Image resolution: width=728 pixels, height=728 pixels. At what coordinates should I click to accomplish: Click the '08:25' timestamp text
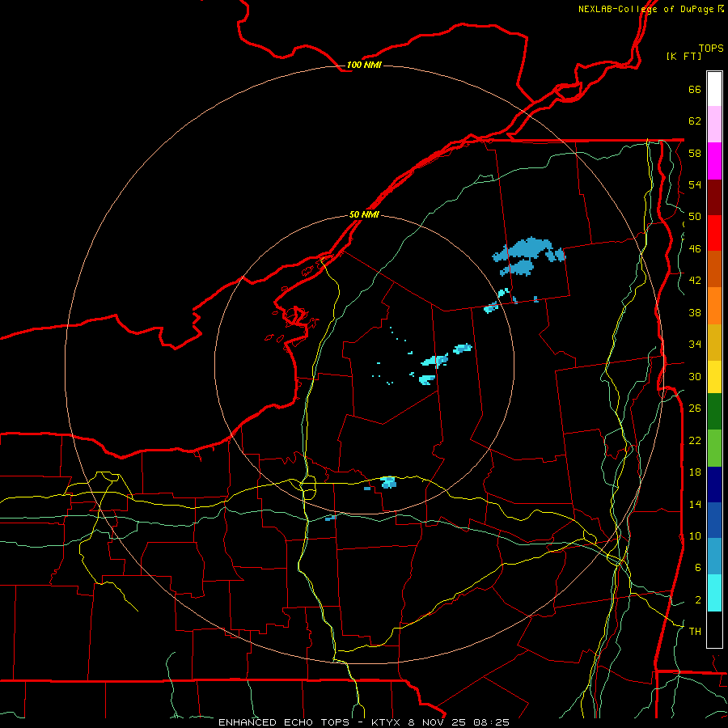(x=491, y=722)
